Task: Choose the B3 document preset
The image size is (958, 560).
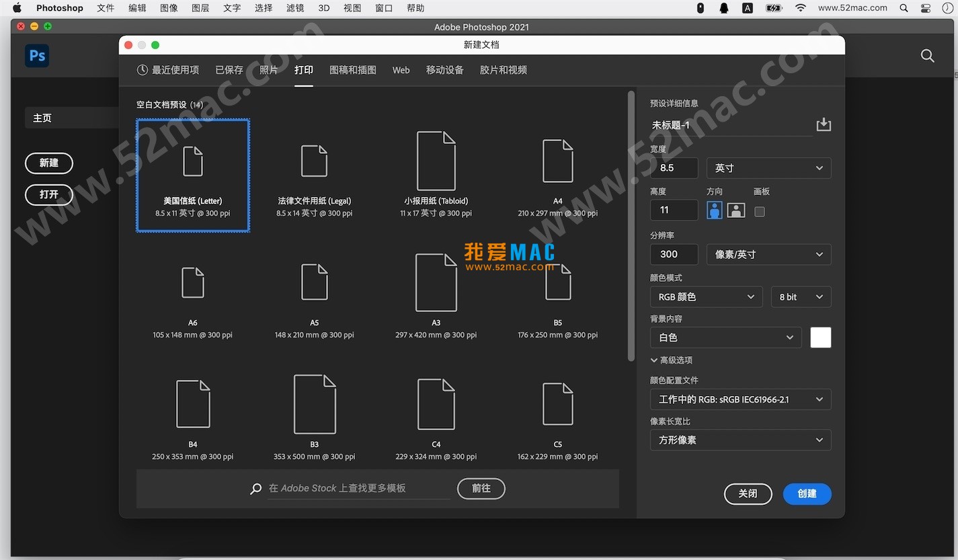Action: 314,418
